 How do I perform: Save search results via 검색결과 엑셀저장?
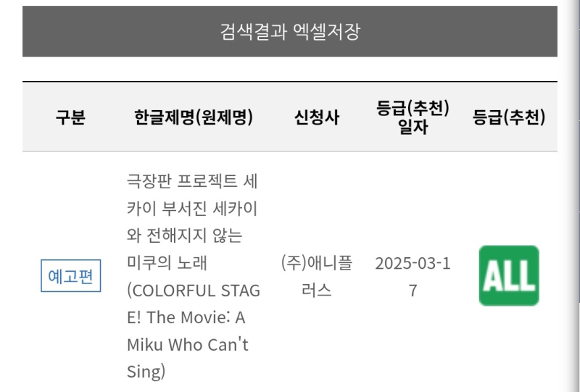pyautogui.click(x=290, y=32)
